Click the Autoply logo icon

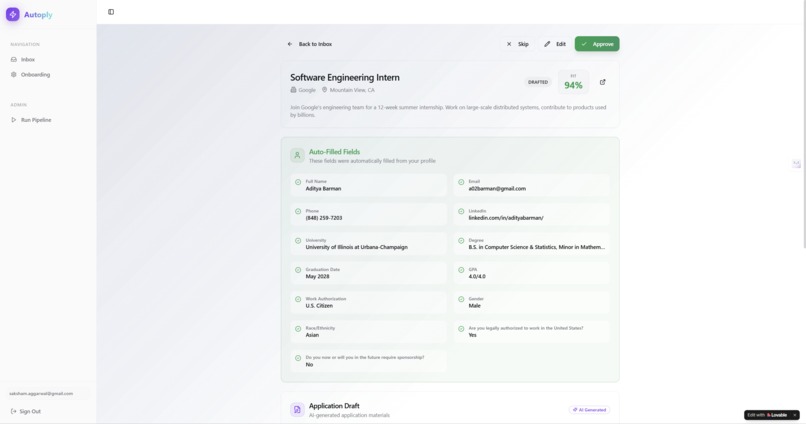click(13, 14)
